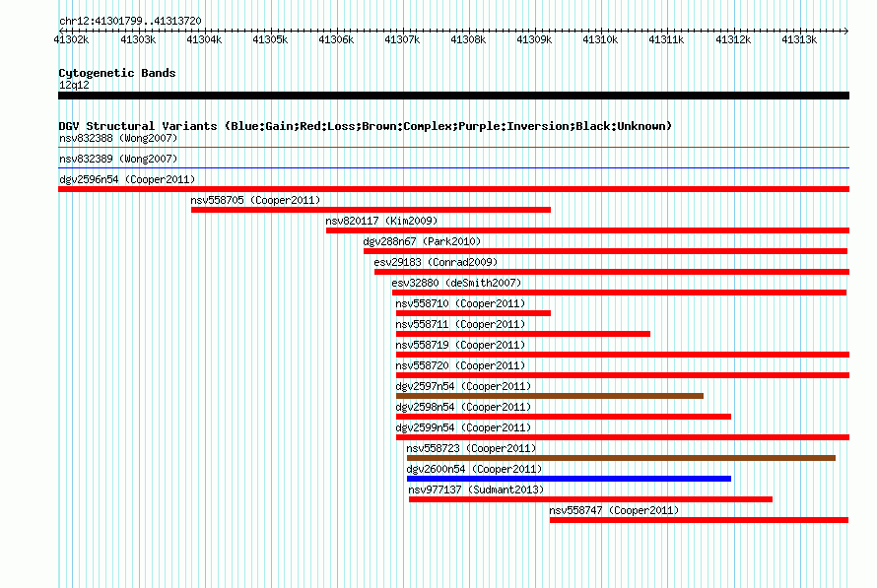Click the chr12:41301799..41313720 coordinate label
The width and height of the screenshot is (877, 588).
pos(130,21)
